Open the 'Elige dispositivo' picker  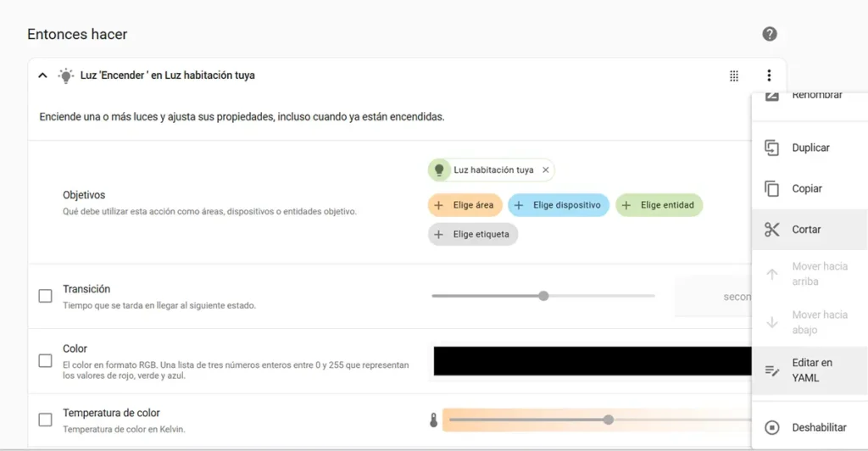click(x=558, y=205)
